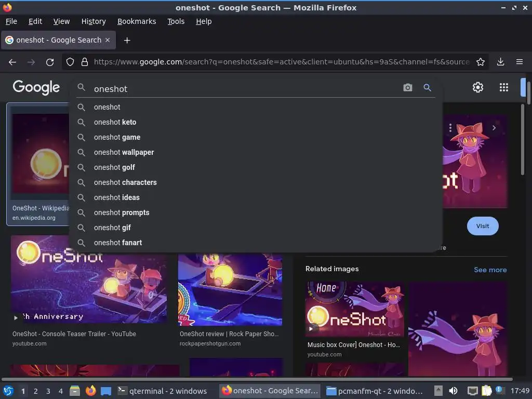Click the show desktop icon in the taskbar

[106, 391]
